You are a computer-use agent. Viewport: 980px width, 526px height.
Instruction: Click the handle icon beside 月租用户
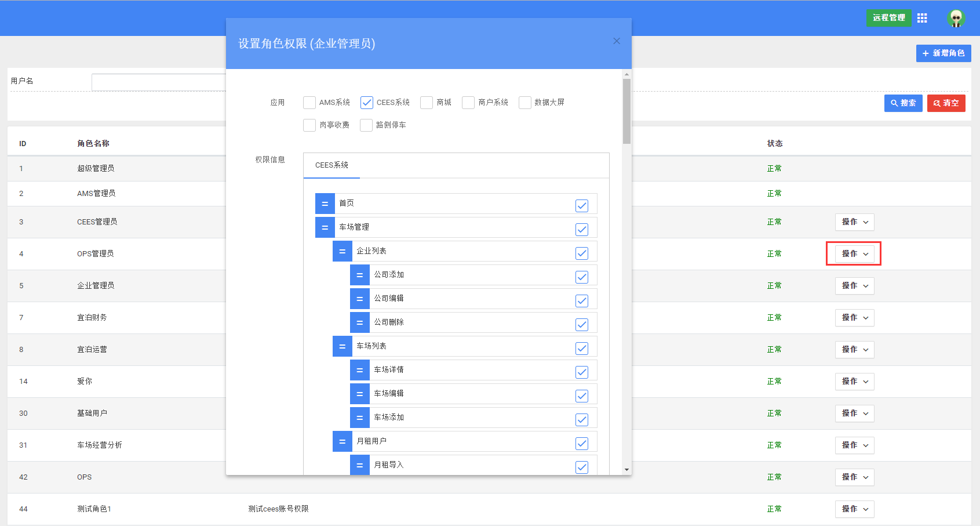[343, 441]
